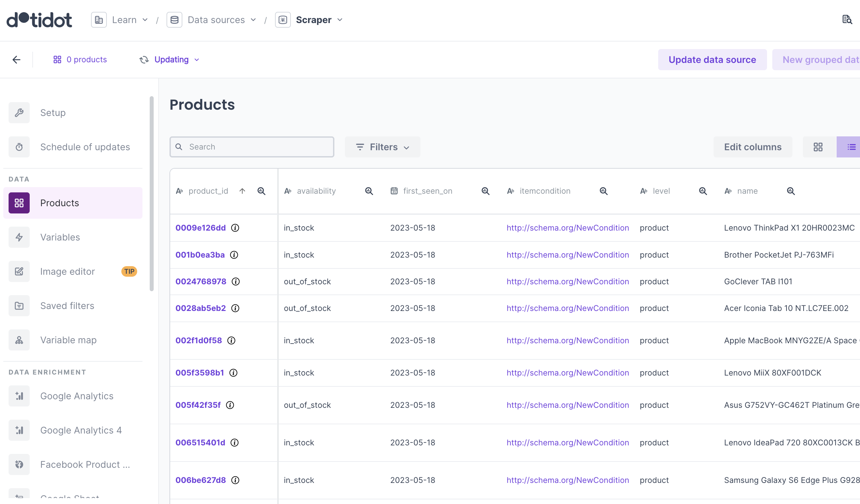860x504 pixels.
Task: Click search icon in availability column header
Action: (369, 191)
